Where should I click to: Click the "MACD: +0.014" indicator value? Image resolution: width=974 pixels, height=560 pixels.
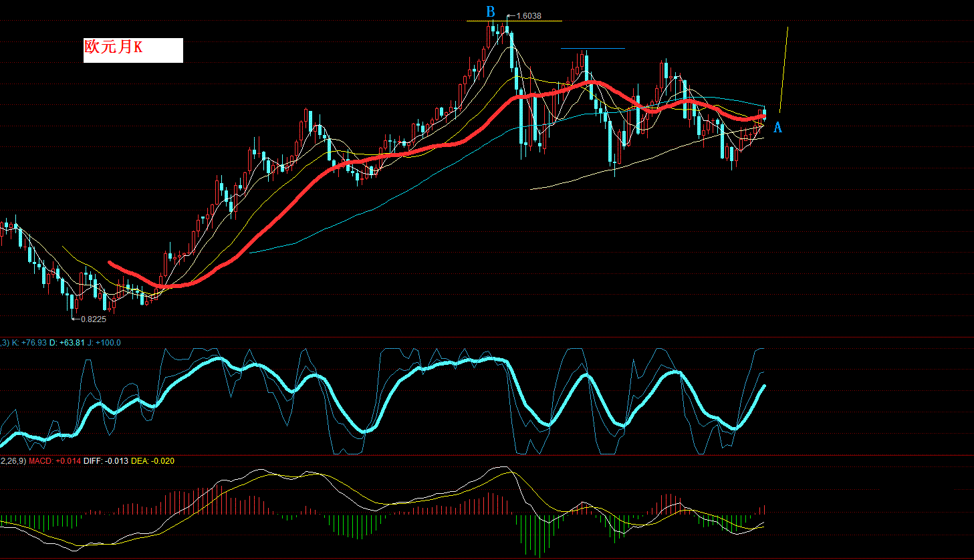click(55, 461)
